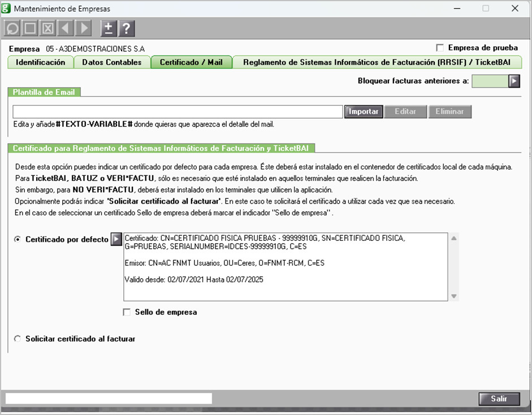Image resolution: width=532 pixels, height=415 pixels.
Task: Click the empty square toolbar icon
Action: tap(30, 28)
